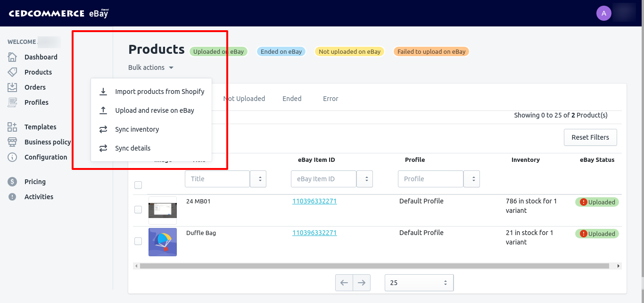Select Import products from Shopify
644x303 pixels.
[159, 92]
